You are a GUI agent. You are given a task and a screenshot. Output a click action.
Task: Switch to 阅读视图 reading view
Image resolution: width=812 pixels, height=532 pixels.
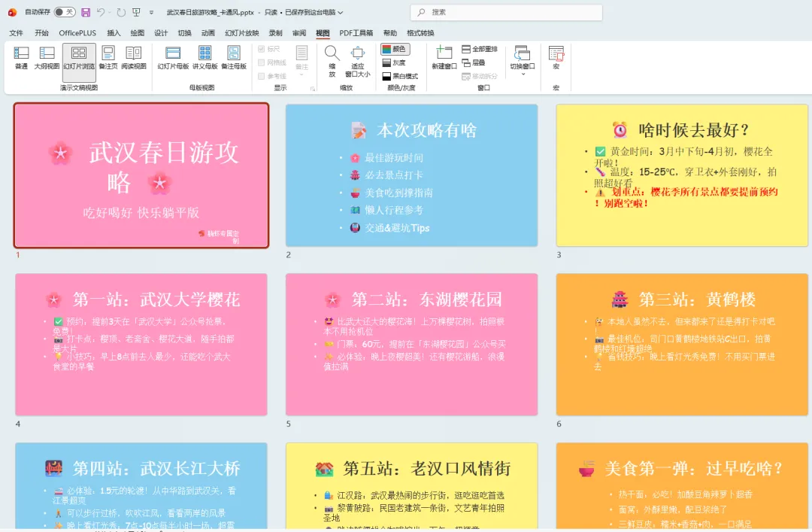[x=134, y=57]
